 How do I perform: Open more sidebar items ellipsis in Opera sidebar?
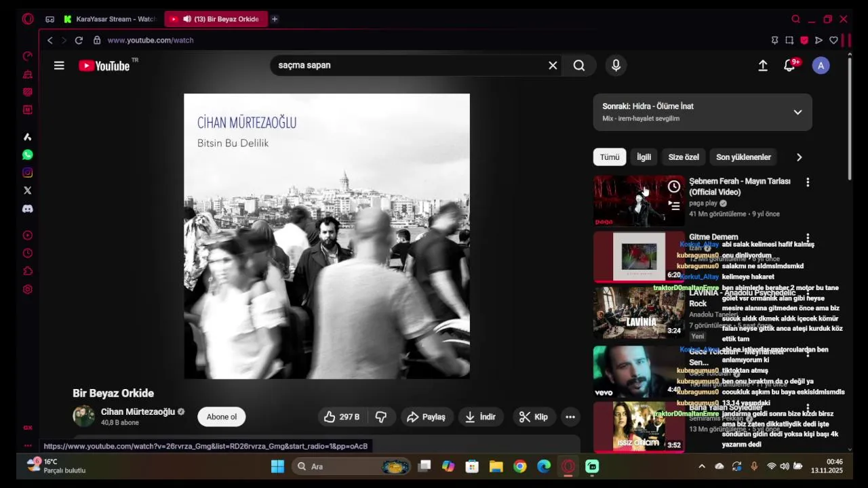click(28, 445)
